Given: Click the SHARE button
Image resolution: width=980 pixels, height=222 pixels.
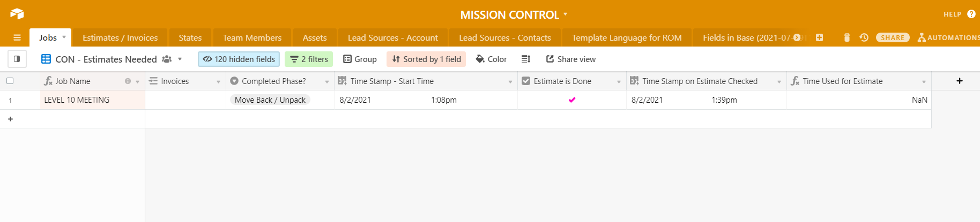Looking at the screenshot, I should pos(893,37).
